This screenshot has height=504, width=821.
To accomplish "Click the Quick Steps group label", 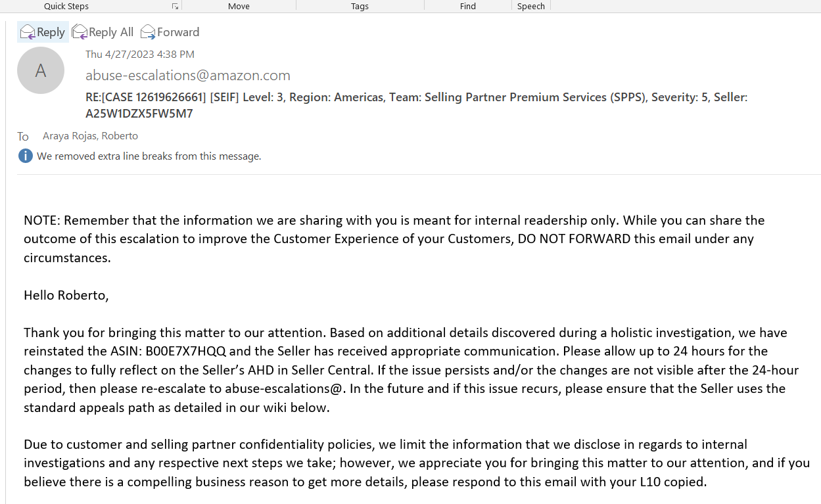I will [66, 7].
